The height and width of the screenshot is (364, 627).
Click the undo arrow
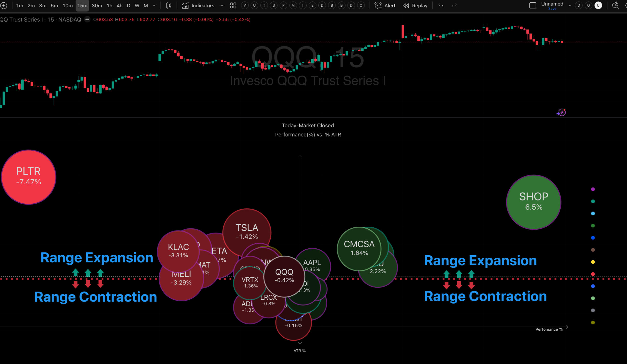[x=441, y=5]
